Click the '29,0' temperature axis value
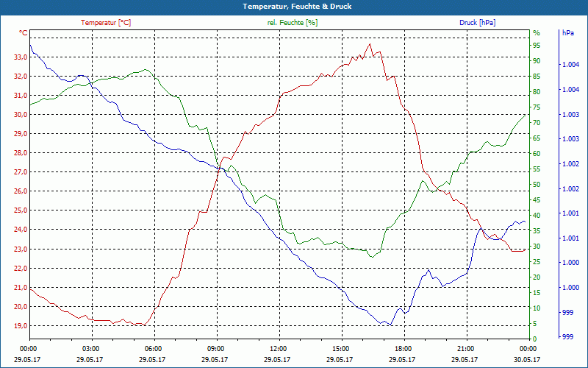Viewport: 588px width, 368px height. point(21,134)
